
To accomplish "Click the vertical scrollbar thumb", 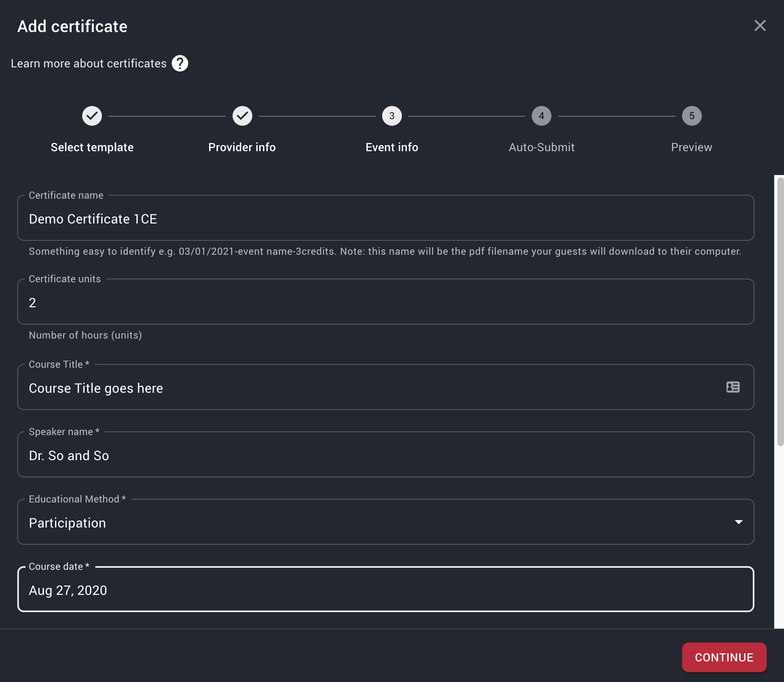I will click(780, 312).
